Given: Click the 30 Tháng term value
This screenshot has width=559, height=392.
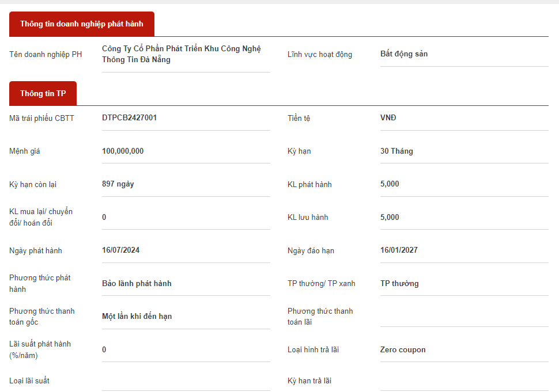Looking at the screenshot, I should 396,151.
